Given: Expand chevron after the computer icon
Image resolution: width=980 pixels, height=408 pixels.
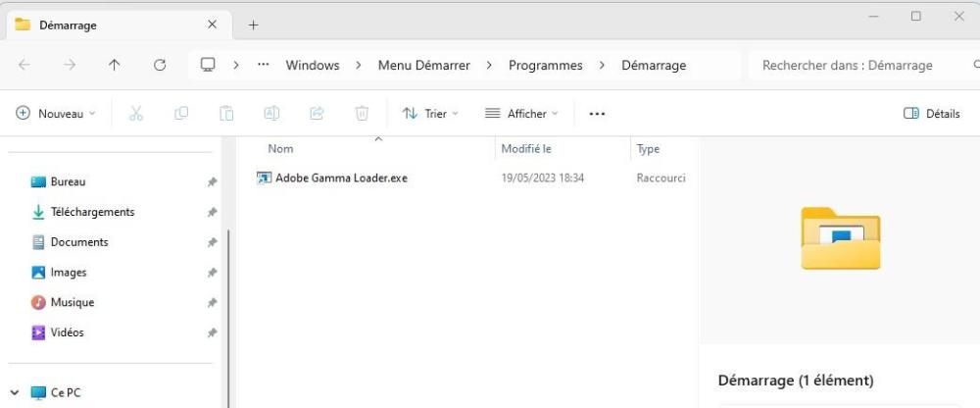Looking at the screenshot, I should point(235,65).
